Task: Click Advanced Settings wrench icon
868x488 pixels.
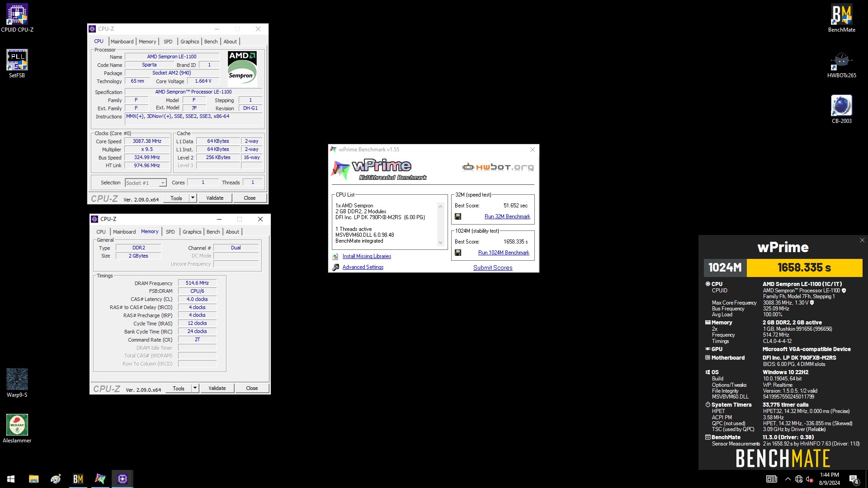Action: (x=335, y=267)
